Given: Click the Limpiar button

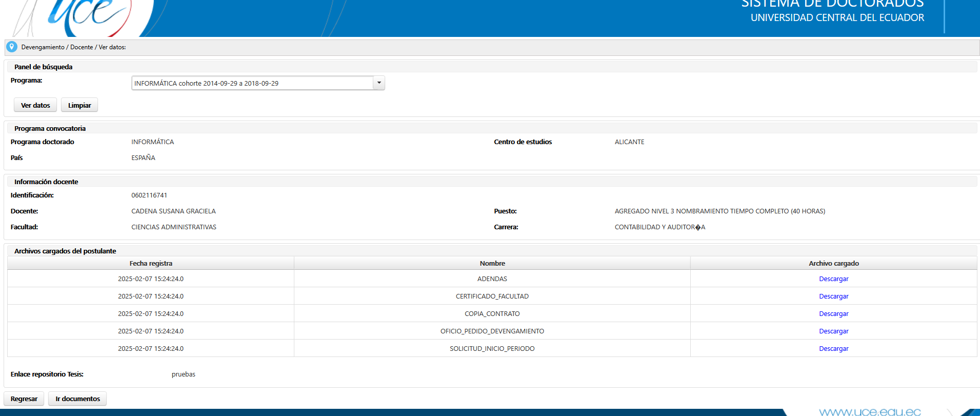Looking at the screenshot, I should click(x=79, y=105).
